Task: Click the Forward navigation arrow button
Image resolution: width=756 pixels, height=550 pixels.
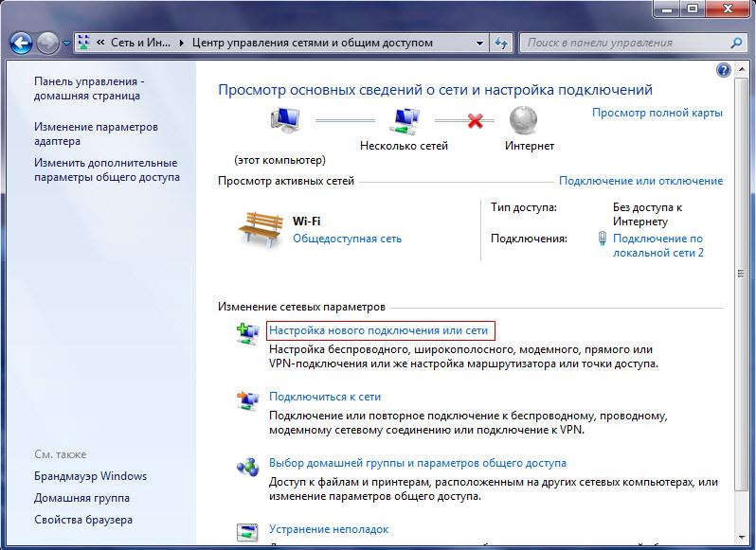Action: (47, 43)
